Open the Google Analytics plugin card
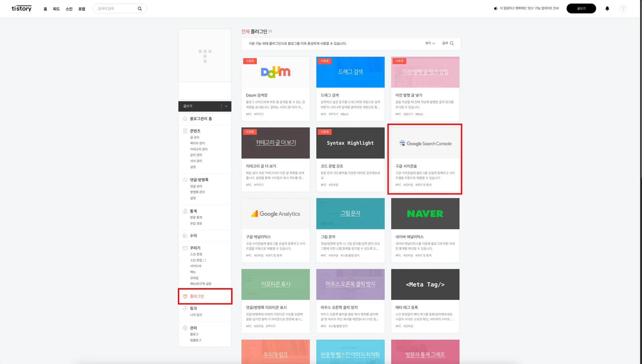This screenshot has width=642, height=364. [x=276, y=230]
